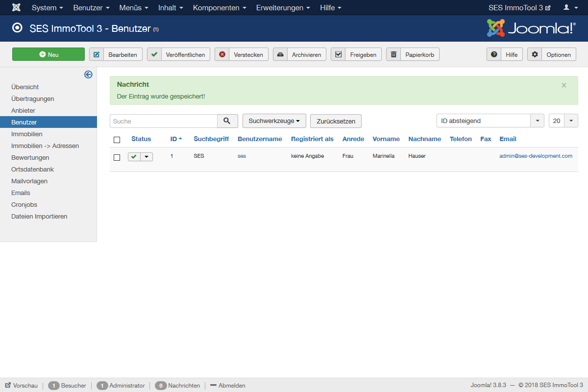Image resolution: width=588 pixels, height=392 pixels.
Task: Open the Erweiterungen menu
Action: tap(283, 8)
